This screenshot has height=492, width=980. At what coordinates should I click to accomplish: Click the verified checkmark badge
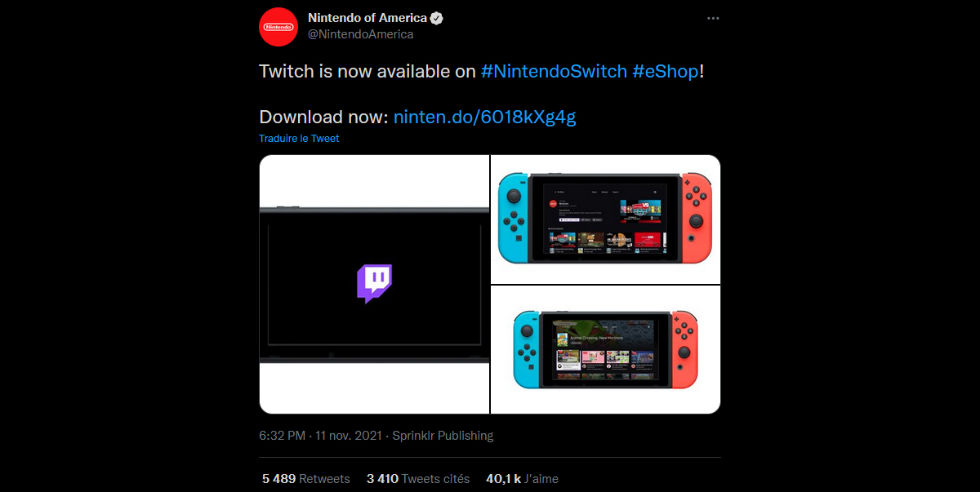point(435,17)
